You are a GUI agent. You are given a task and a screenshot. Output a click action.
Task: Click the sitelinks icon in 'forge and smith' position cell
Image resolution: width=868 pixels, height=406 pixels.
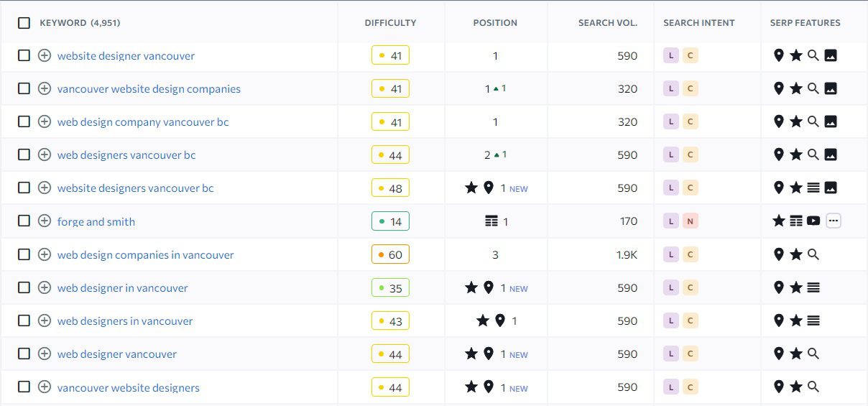(491, 222)
